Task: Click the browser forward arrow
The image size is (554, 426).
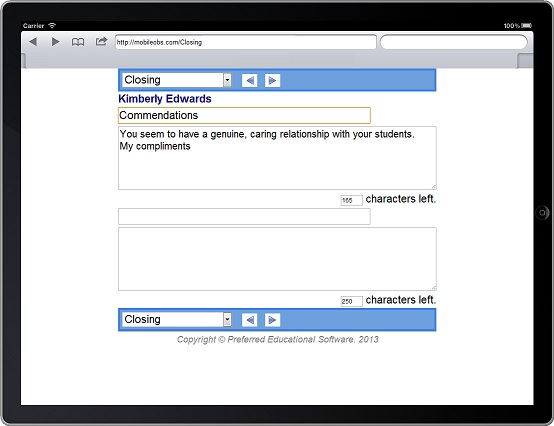Action: 55,42
